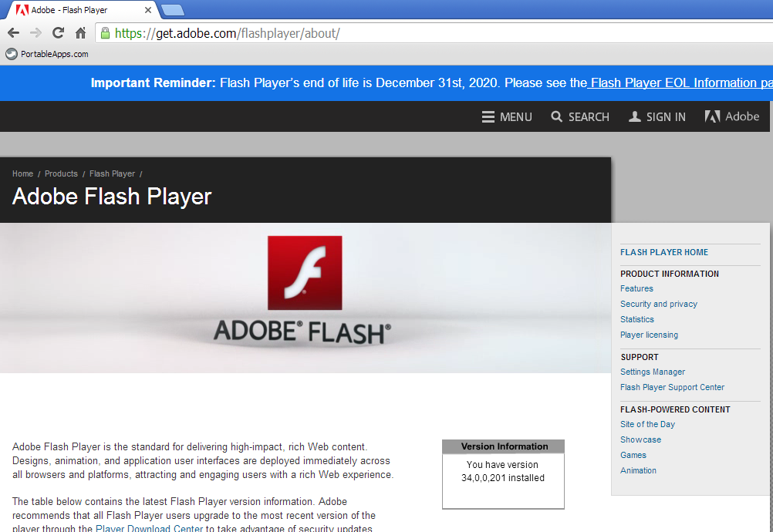
Task: Open the Player Download Center link
Action: [x=149, y=528]
